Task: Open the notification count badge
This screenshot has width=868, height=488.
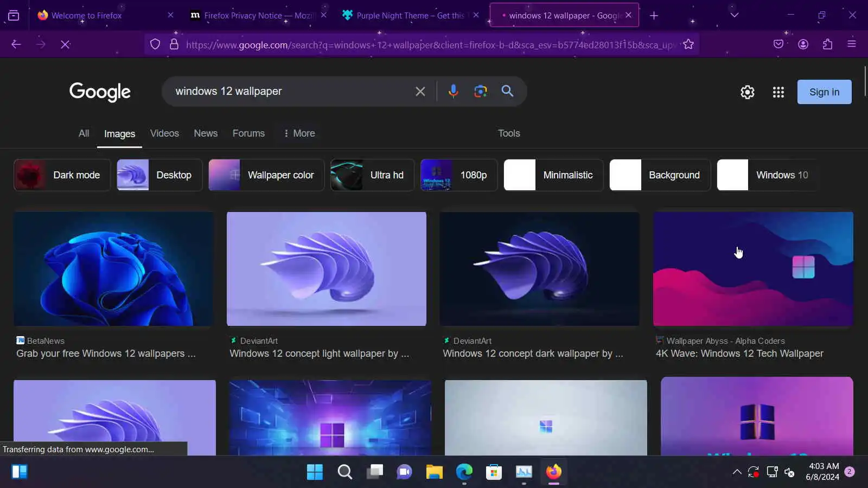Action: coord(850,472)
